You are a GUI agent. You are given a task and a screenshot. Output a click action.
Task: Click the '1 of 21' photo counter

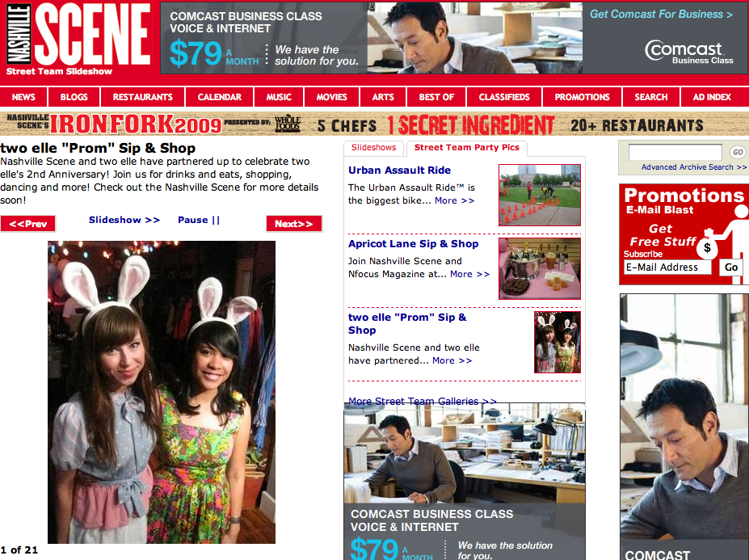19,550
